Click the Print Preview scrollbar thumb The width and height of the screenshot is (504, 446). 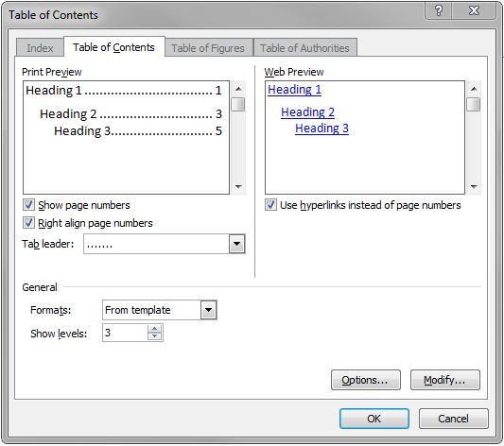click(x=238, y=104)
